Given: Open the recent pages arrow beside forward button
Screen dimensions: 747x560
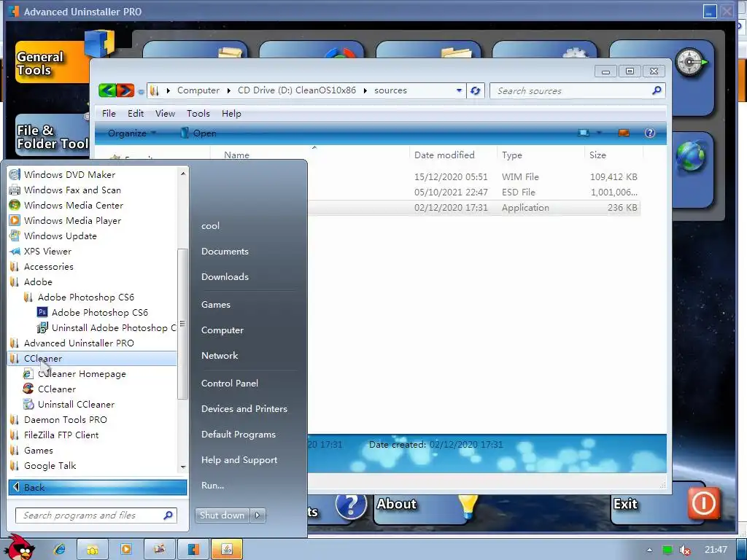Looking at the screenshot, I should (x=141, y=91).
